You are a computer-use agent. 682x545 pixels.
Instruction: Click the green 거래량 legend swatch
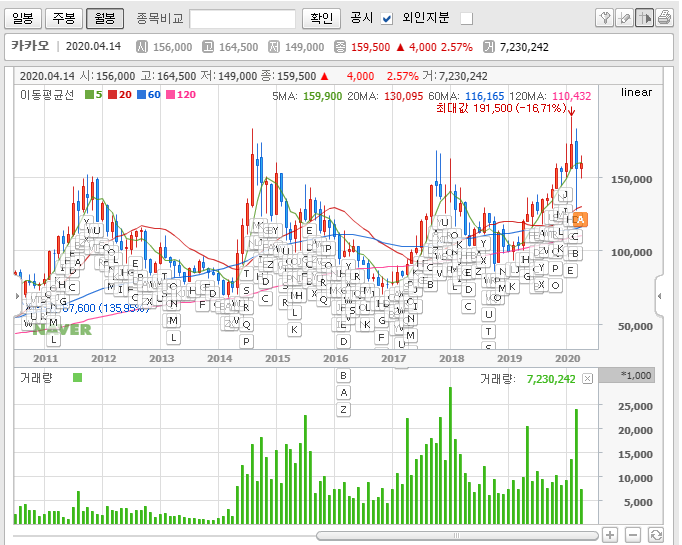(77, 377)
